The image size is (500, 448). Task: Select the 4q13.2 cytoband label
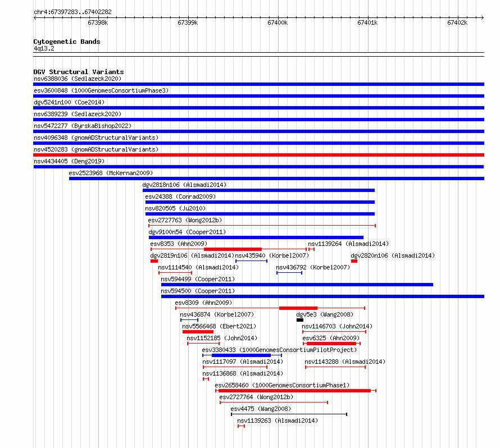[x=44, y=48]
